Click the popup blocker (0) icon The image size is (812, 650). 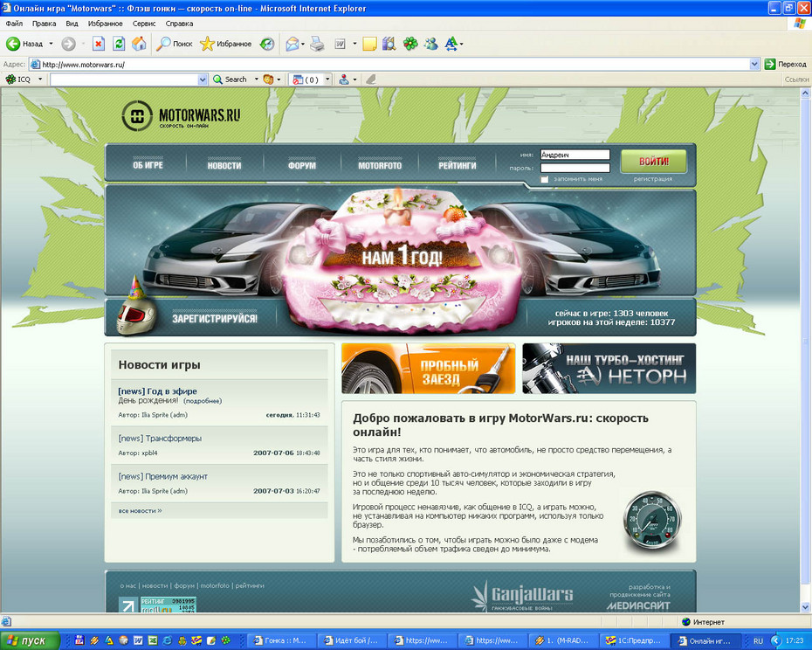point(306,80)
